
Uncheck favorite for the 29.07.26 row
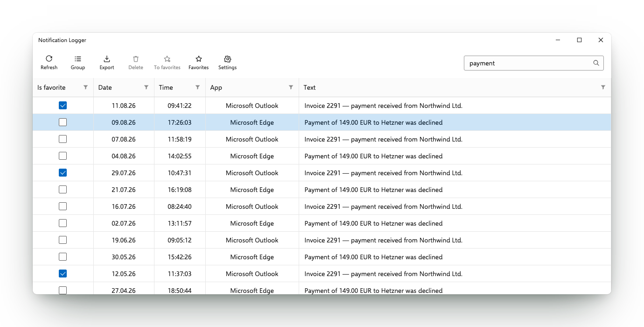(x=63, y=173)
